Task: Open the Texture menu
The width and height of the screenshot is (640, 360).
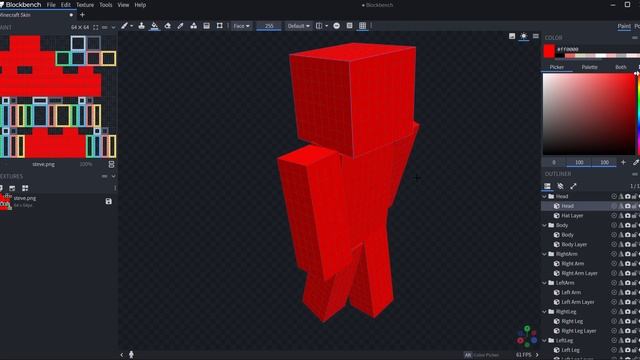Action: coord(85,5)
